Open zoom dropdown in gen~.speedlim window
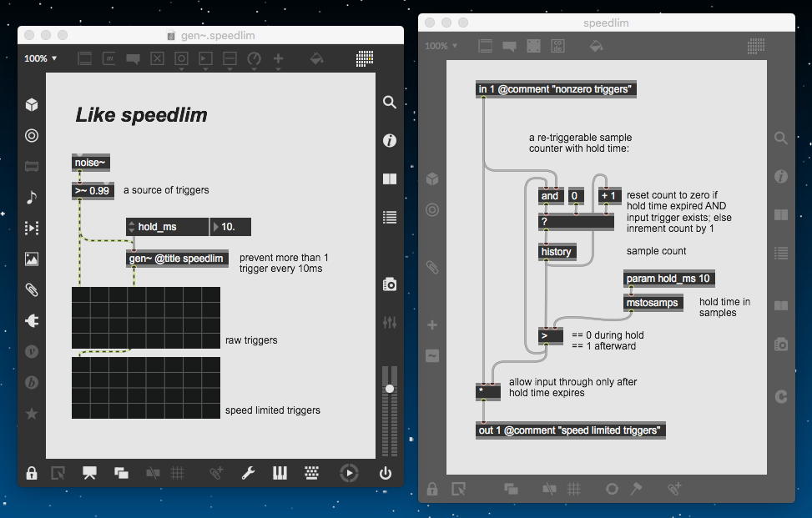This screenshot has width=812, height=518. (x=40, y=58)
